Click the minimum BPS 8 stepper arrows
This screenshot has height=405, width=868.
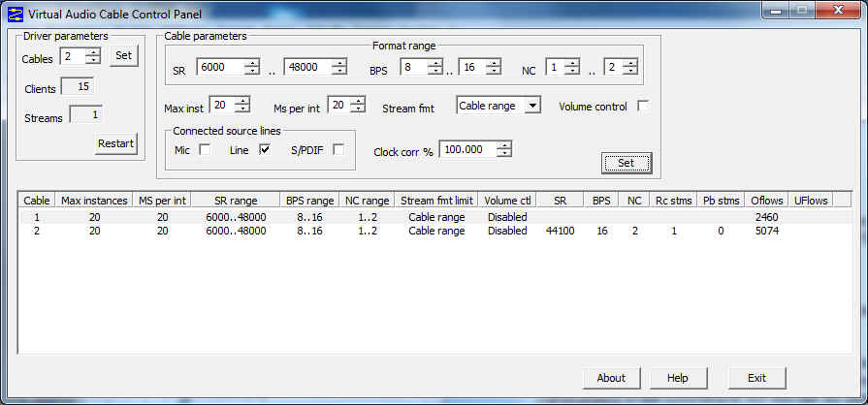click(x=436, y=67)
